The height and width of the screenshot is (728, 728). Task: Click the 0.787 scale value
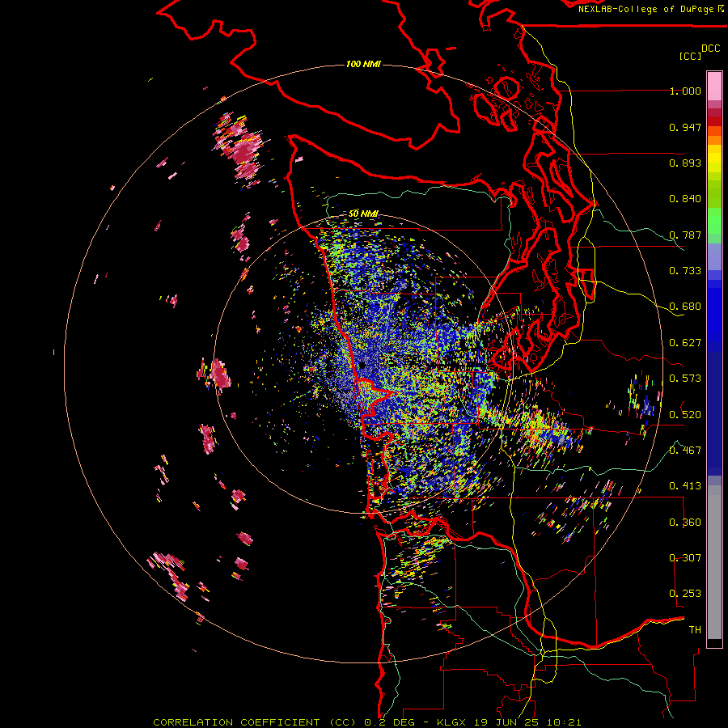pyautogui.click(x=685, y=235)
